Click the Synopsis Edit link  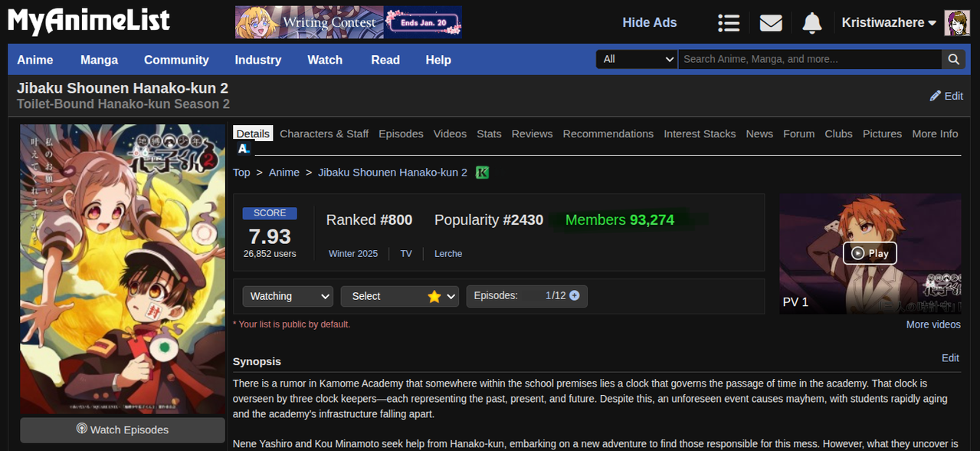(950, 358)
